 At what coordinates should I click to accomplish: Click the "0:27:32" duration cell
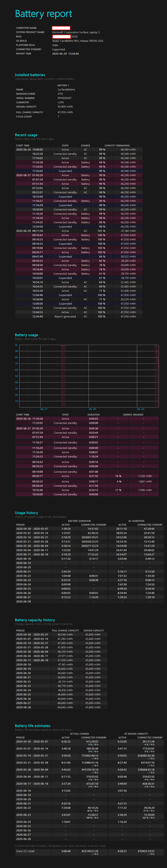point(94,476)
